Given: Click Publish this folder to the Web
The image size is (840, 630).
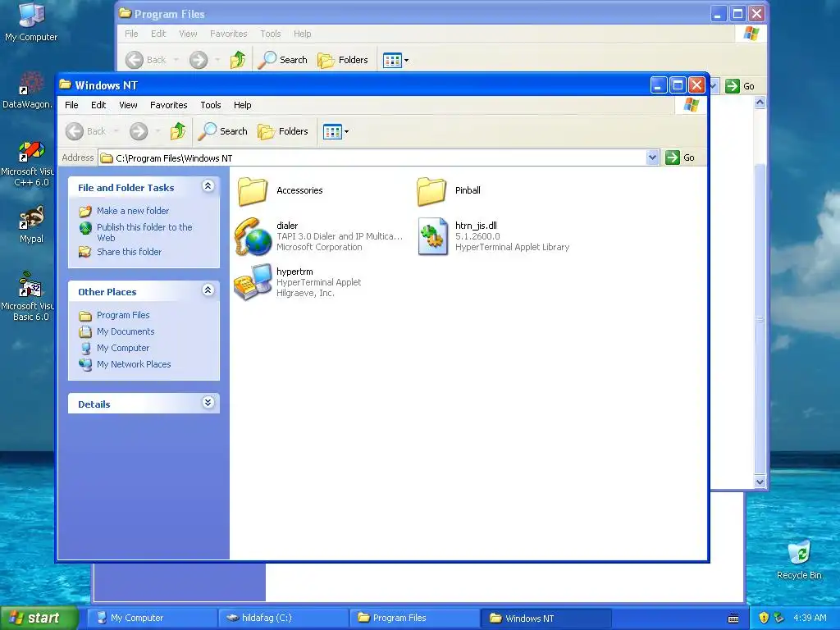Looking at the screenshot, I should (144, 232).
